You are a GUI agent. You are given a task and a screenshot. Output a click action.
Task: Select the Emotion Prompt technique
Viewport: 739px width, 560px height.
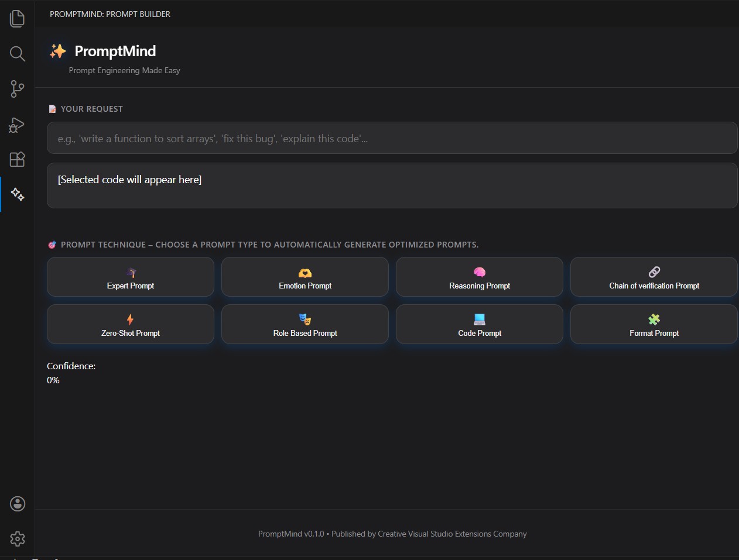point(305,277)
